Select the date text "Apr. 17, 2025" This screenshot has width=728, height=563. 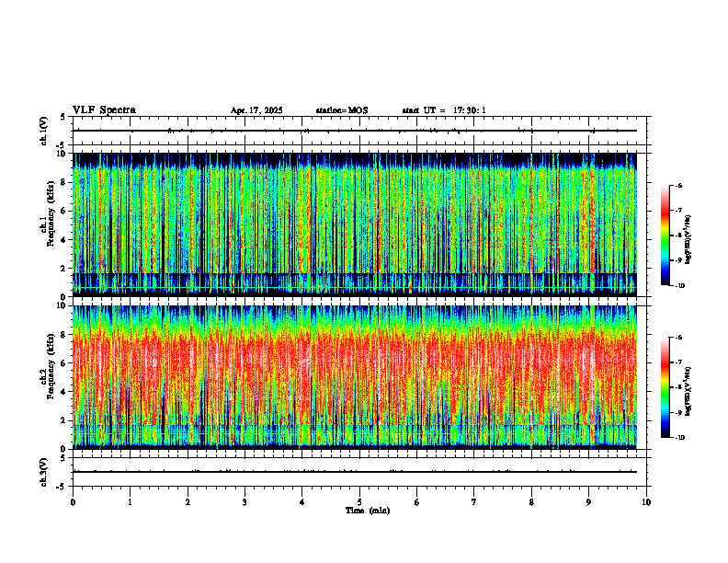pos(256,110)
